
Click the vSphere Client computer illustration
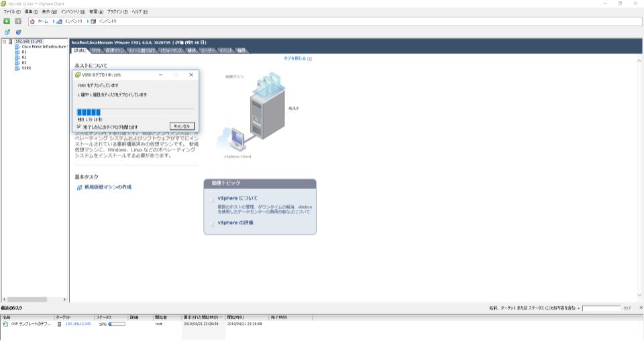[236, 139]
